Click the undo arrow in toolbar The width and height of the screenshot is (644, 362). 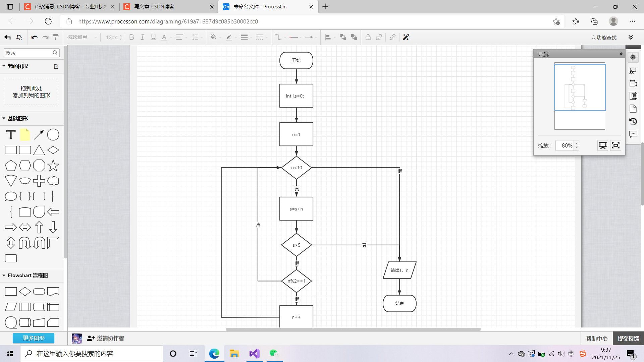34,37
